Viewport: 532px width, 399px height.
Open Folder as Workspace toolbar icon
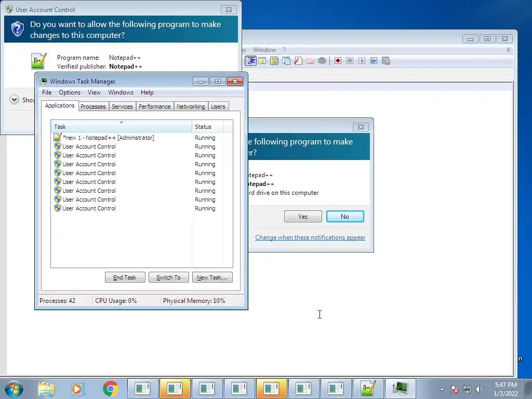coord(310,61)
